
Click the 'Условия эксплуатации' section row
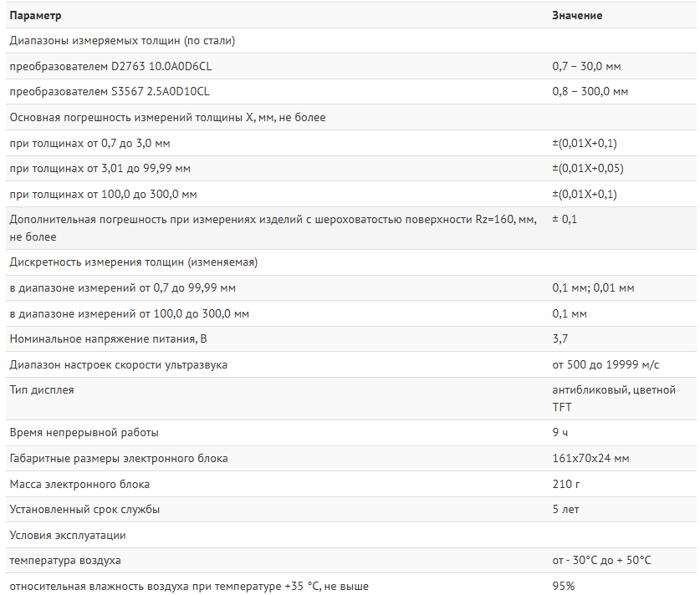(x=67, y=536)
